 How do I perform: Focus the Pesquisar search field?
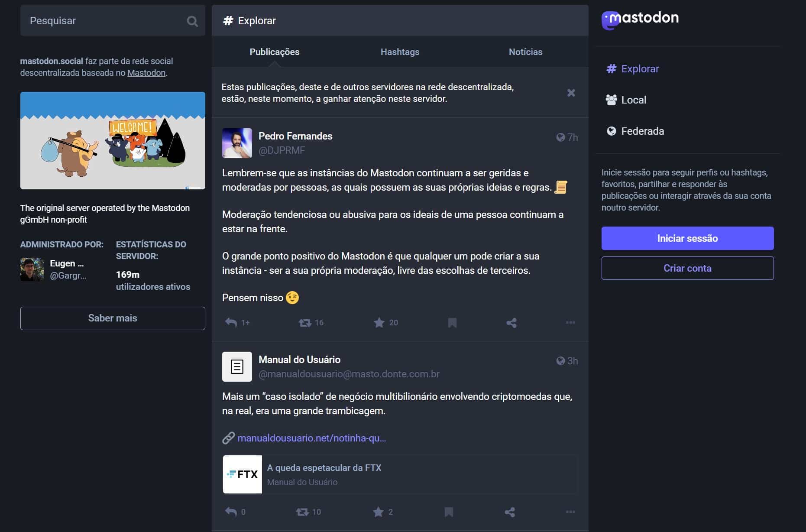(x=104, y=21)
